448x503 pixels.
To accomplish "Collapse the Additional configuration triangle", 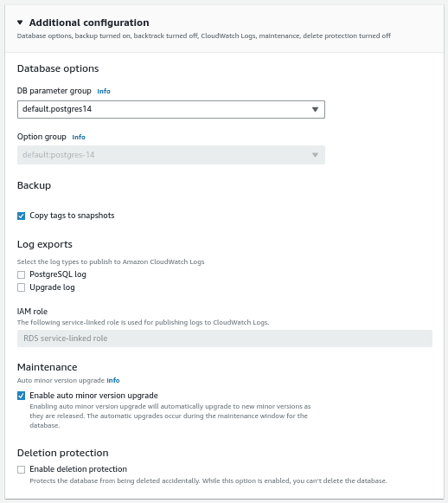I will [x=20, y=23].
